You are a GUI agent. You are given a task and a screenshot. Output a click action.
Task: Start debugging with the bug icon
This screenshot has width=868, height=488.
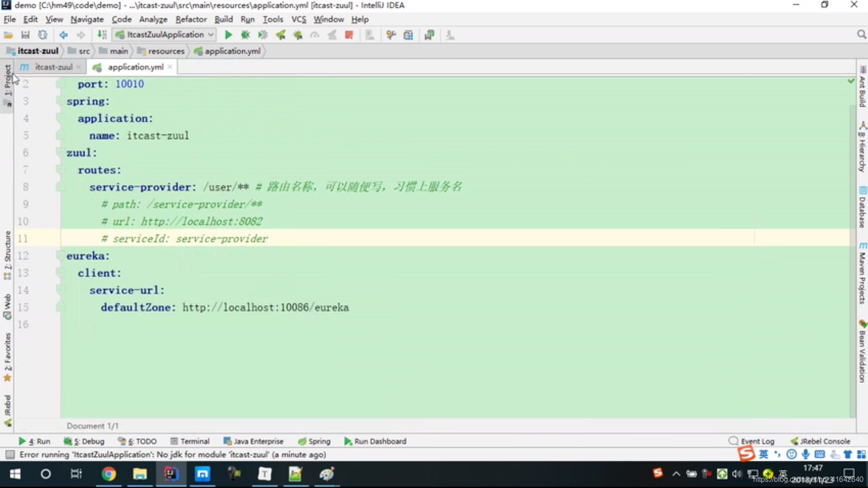click(245, 35)
